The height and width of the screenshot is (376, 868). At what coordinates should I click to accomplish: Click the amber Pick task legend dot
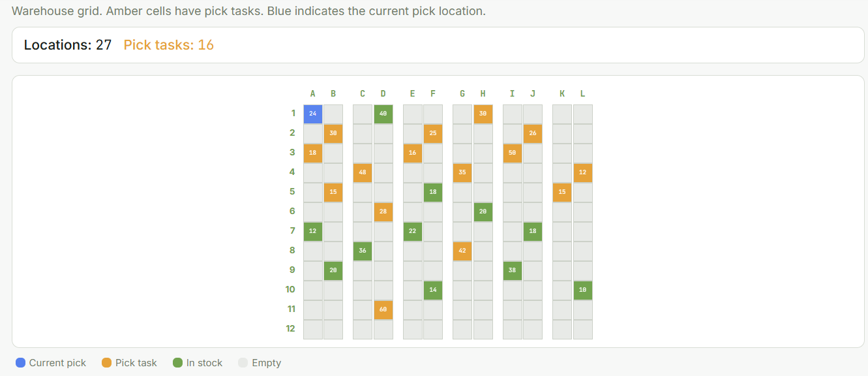click(107, 363)
